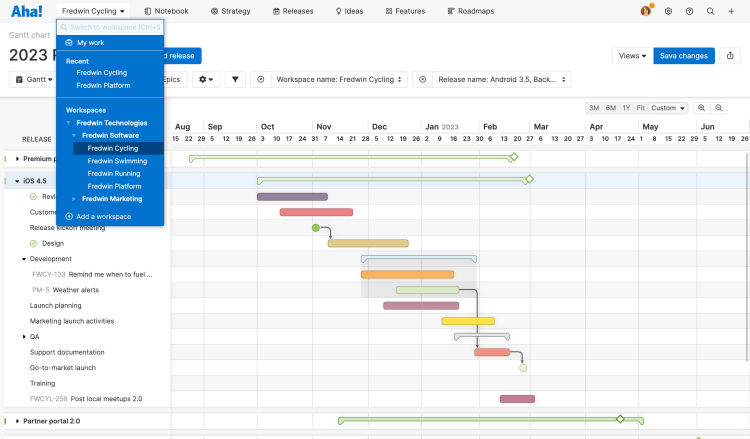Click the Go-to-market launch milestone circle
Viewport: 750px width, 439px height.
pyautogui.click(x=523, y=368)
